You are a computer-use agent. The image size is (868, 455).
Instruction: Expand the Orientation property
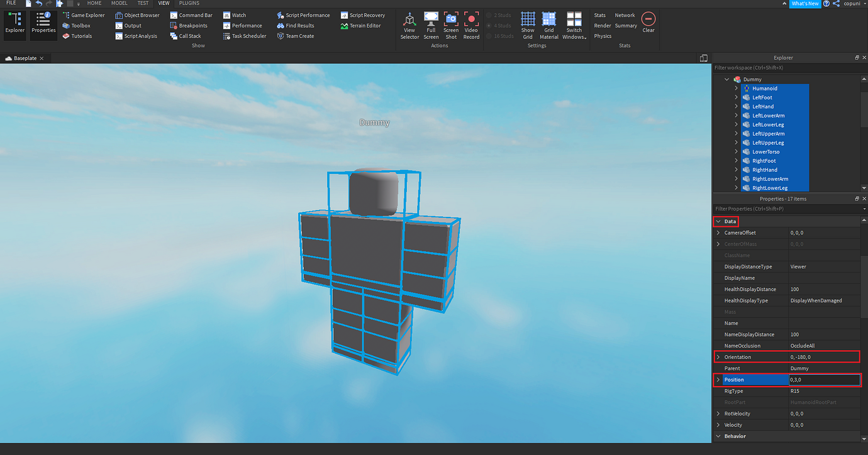tap(718, 356)
